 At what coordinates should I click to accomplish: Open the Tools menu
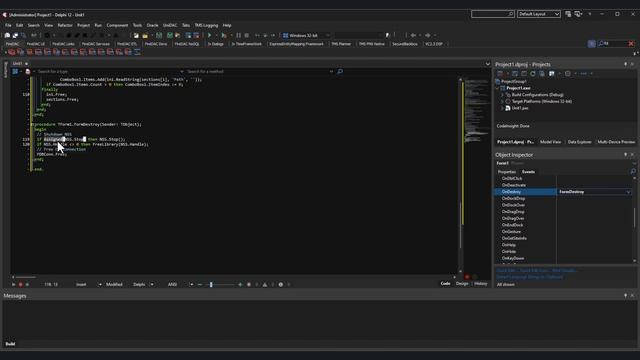[137, 25]
